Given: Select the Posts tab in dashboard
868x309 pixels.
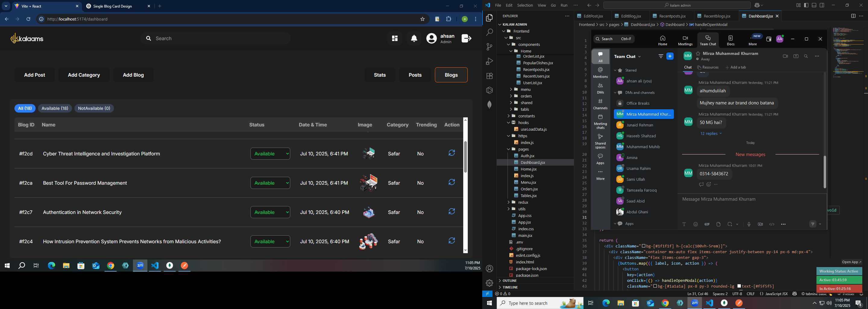Looking at the screenshot, I should [x=415, y=75].
